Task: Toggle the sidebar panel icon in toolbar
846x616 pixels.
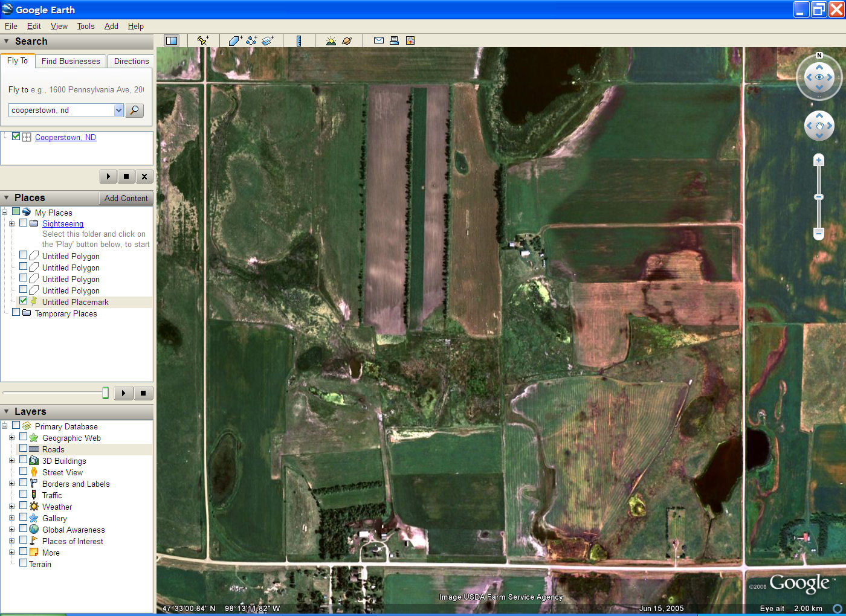Action: coord(172,40)
